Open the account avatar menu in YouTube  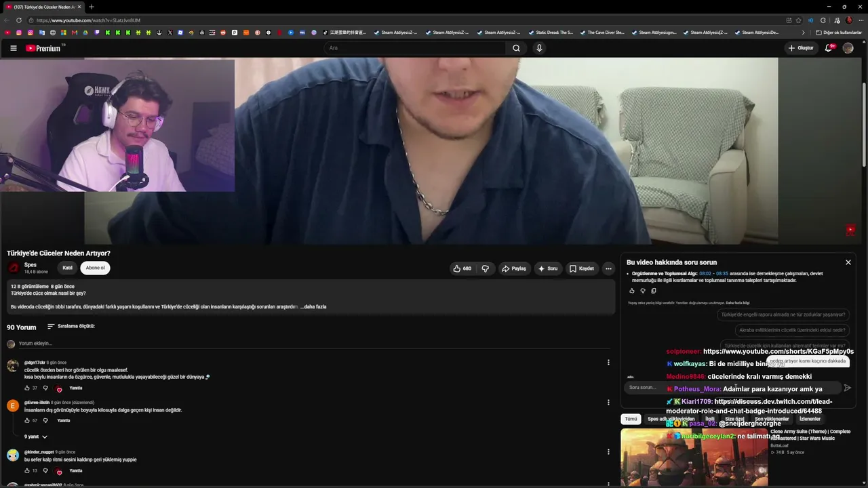[848, 48]
